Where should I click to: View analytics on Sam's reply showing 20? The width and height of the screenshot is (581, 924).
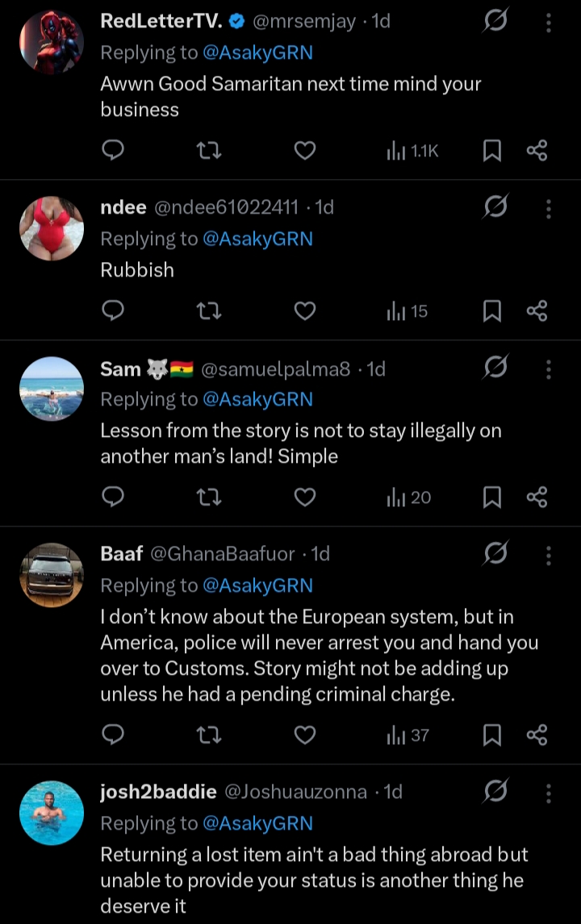coord(409,497)
